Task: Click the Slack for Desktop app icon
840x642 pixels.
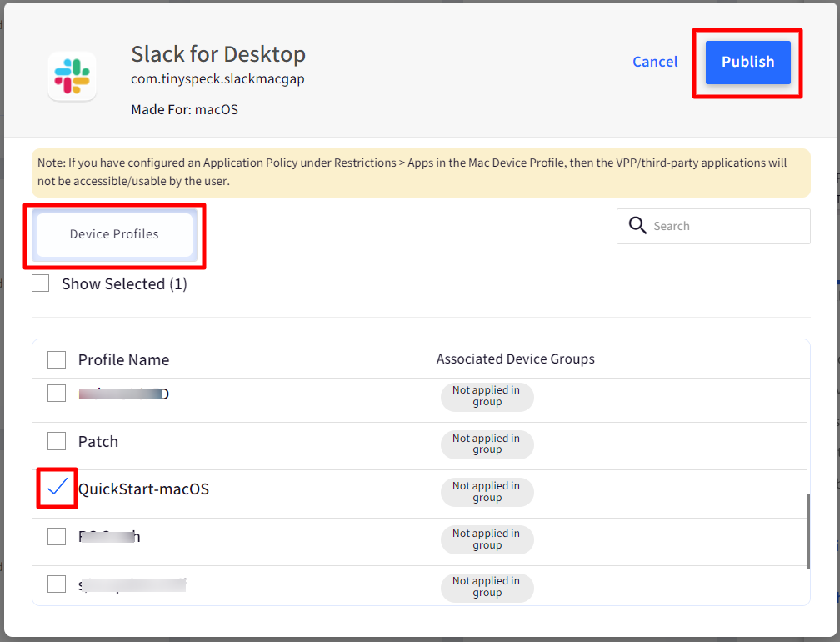Action: pos(72,76)
